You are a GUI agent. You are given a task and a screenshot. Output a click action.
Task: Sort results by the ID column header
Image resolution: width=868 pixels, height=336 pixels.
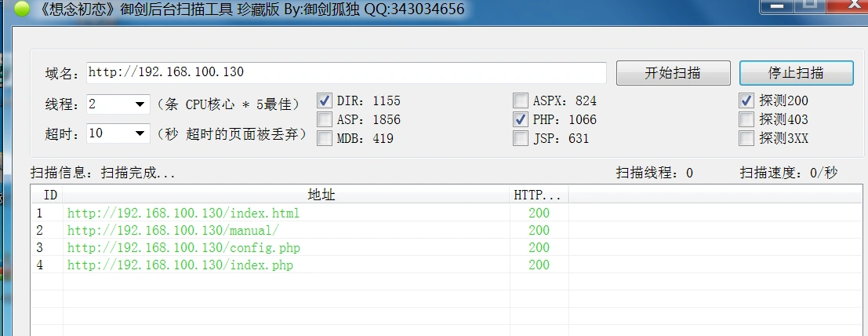[49, 194]
